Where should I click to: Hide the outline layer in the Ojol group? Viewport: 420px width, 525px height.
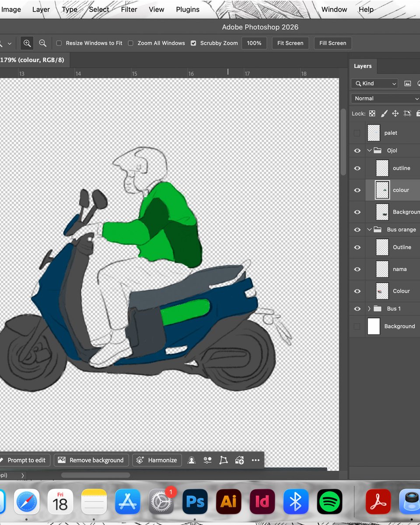click(x=357, y=168)
